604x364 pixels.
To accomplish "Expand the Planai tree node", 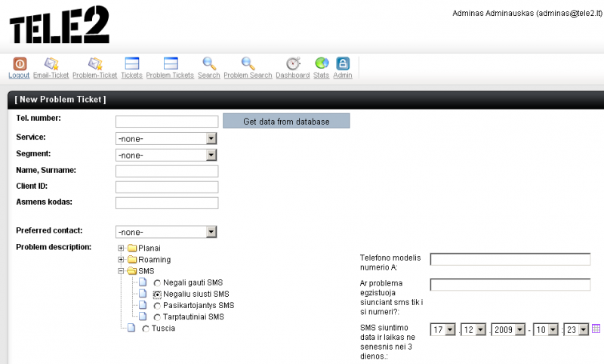I will coord(121,248).
